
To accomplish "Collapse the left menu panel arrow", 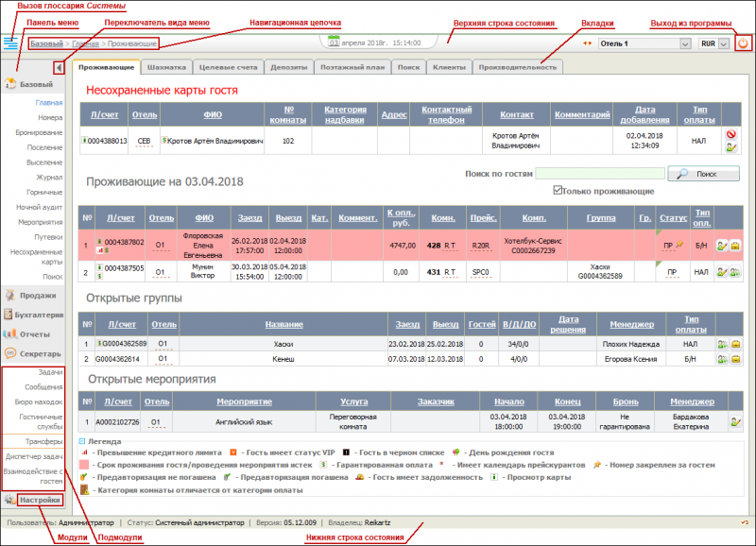I will point(60,67).
